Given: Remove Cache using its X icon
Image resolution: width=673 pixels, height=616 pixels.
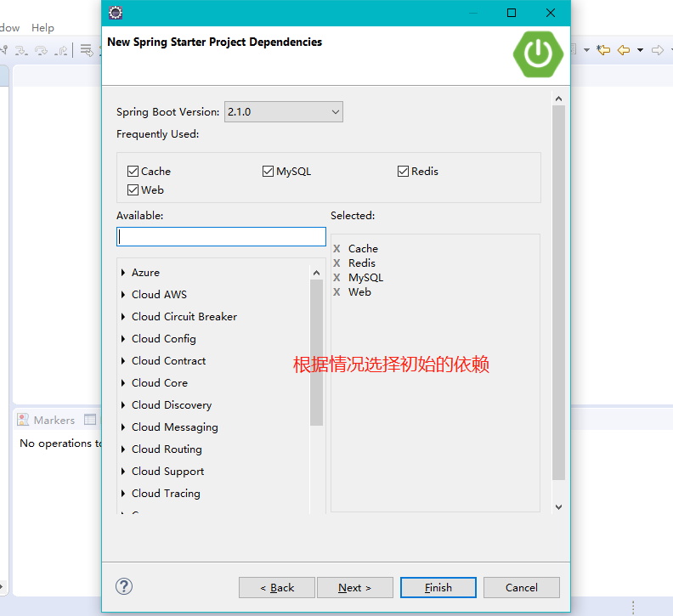Looking at the screenshot, I should point(336,249).
